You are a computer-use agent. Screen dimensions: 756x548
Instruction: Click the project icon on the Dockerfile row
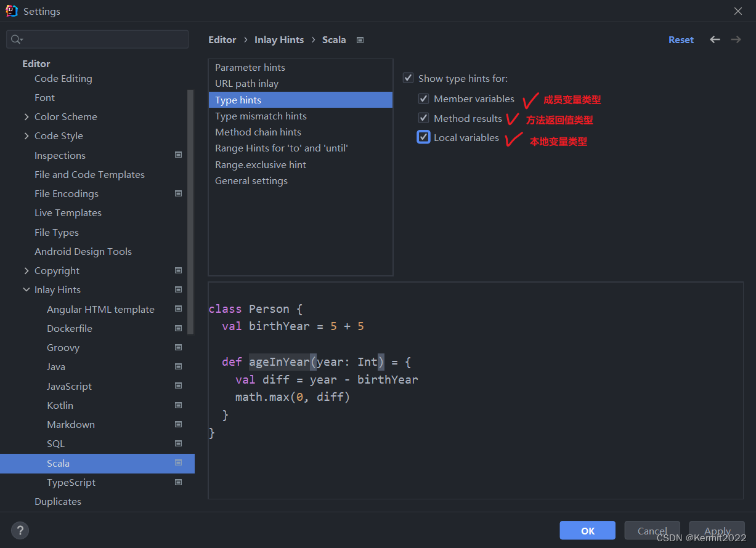point(178,328)
